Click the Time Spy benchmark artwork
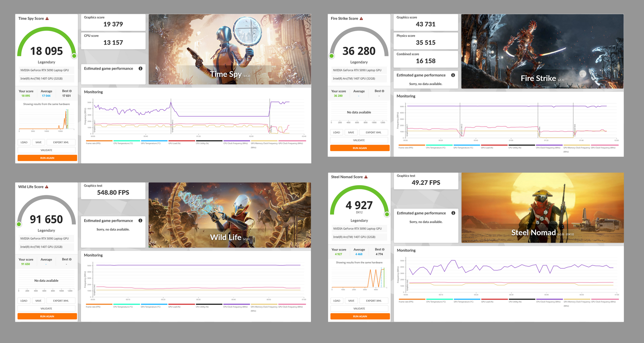Image resolution: width=644 pixels, height=343 pixels. (230, 49)
